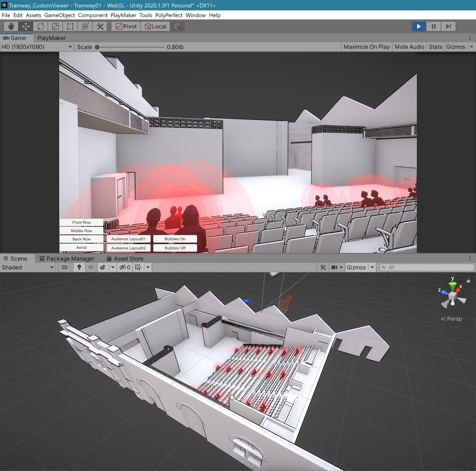This screenshot has width=476, height=471.
Task: Click the Audience Layout01 button
Action: (x=129, y=239)
